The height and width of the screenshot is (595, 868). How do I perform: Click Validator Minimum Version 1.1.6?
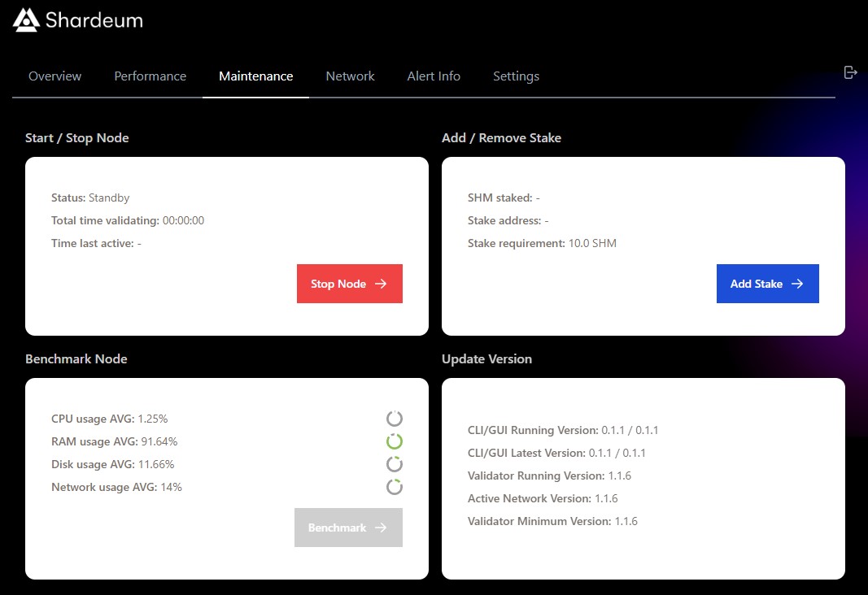pos(552,521)
